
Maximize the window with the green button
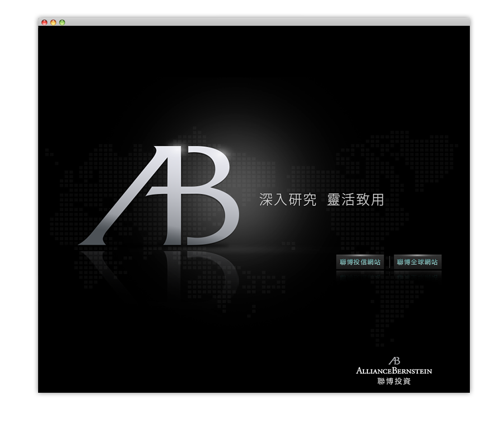coord(62,22)
